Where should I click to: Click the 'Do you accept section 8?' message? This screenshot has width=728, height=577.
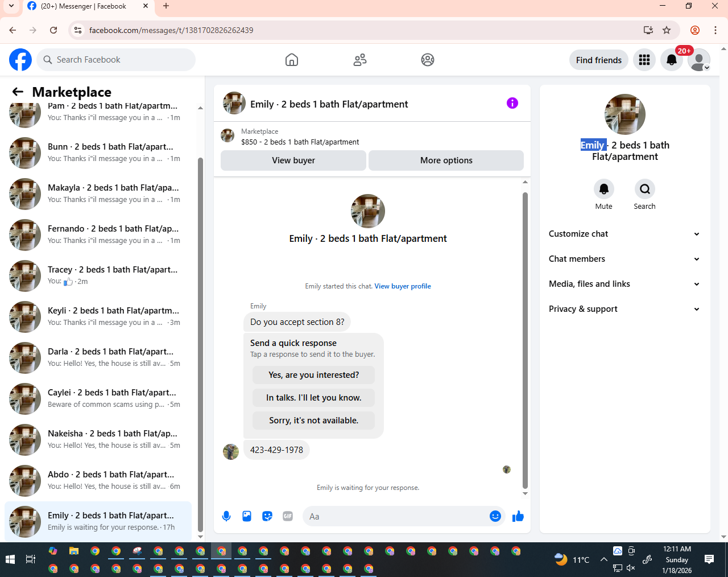click(x=297, y=322)
